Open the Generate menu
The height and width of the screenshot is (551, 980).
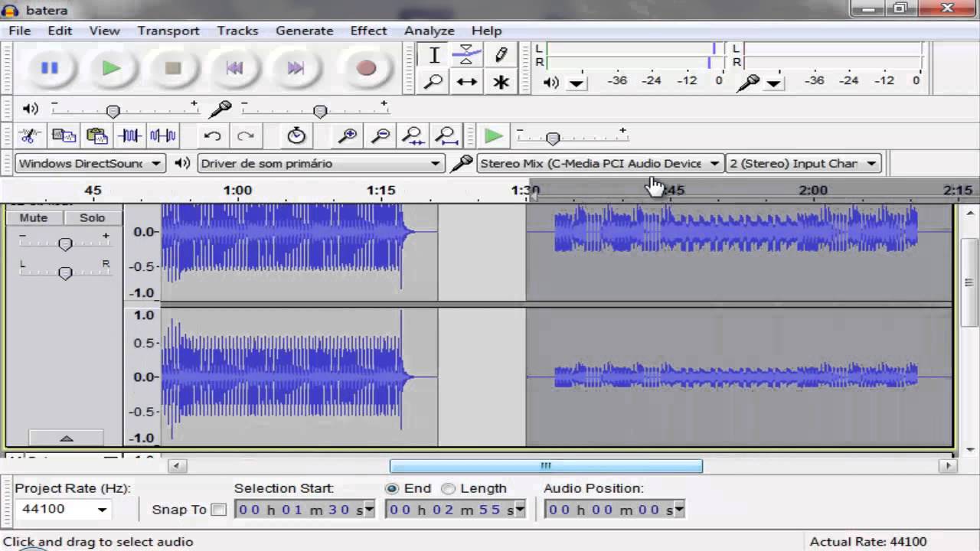click(305, 31)
